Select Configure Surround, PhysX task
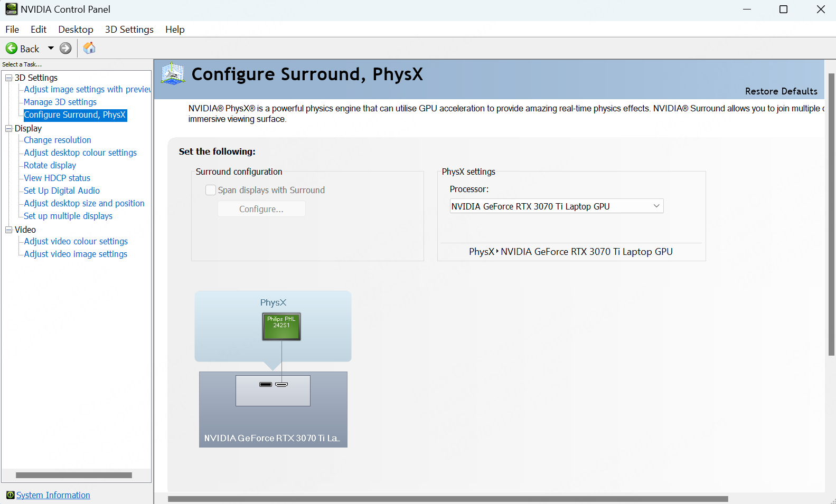This screenshot has height=504, width=836. coord(75,115)
